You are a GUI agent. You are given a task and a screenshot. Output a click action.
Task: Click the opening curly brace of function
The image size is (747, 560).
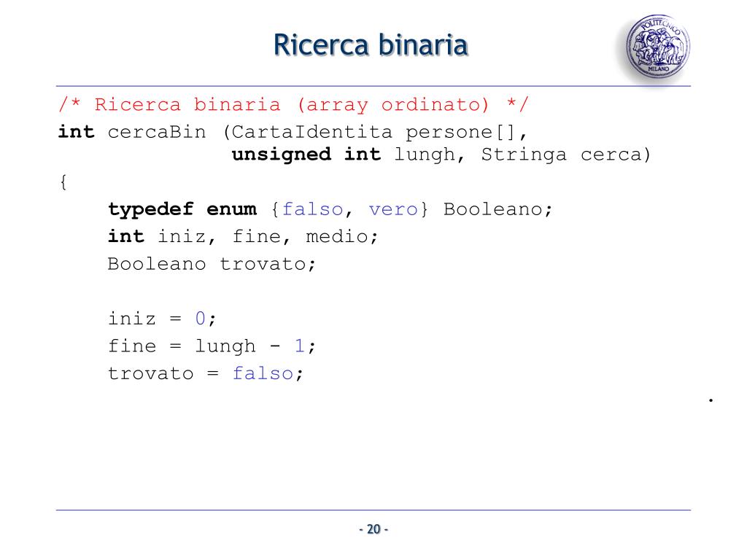click(x=63, y=182)
